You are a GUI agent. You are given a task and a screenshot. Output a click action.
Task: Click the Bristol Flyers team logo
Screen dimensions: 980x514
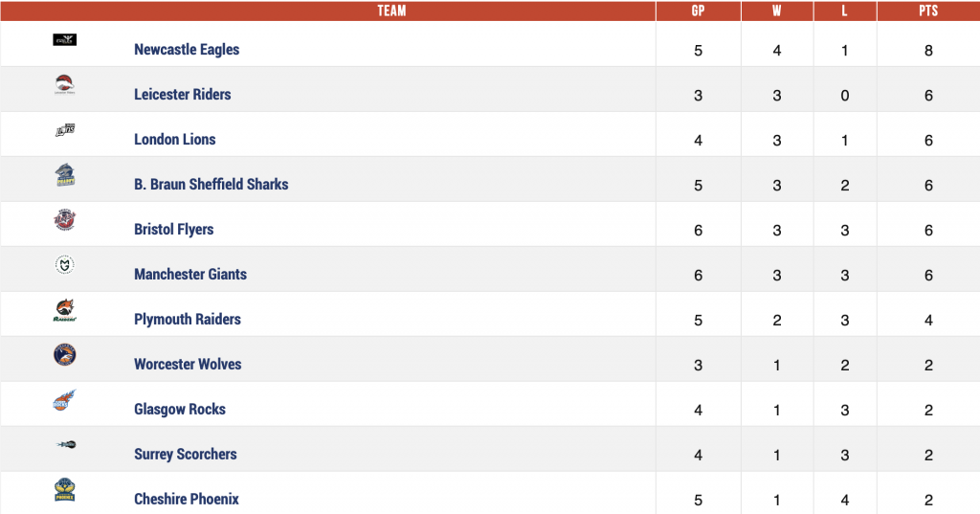pyautogui.click(x=64, y=220)
